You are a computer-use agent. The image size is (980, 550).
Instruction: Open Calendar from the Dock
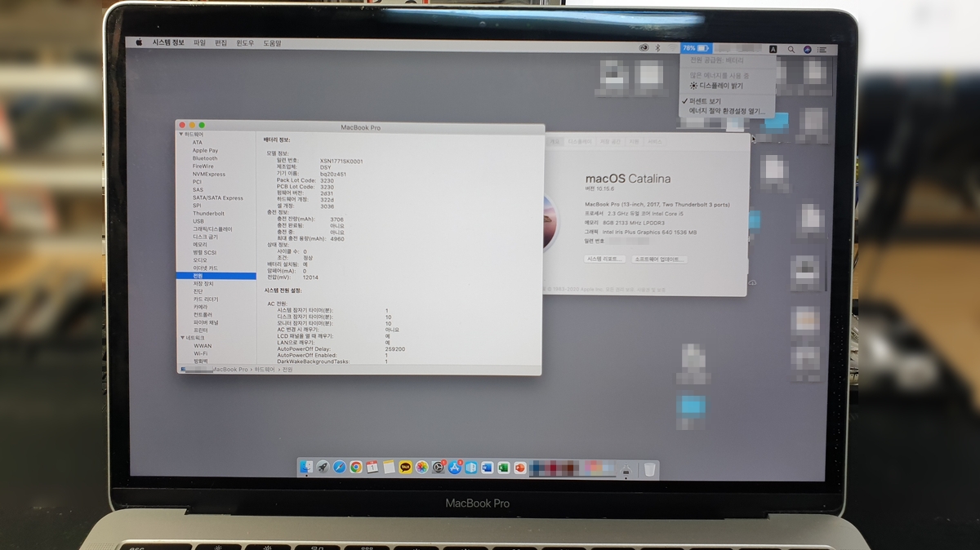(372, 468)
